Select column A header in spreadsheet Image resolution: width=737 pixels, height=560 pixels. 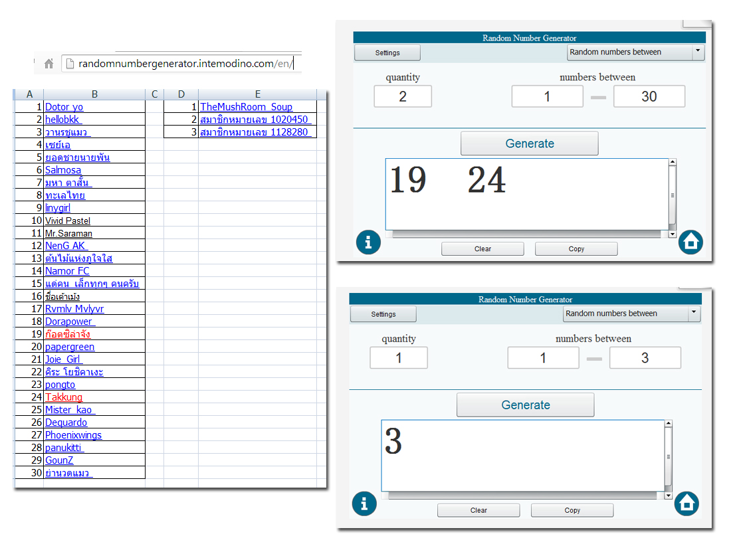[x=29, y=94]
